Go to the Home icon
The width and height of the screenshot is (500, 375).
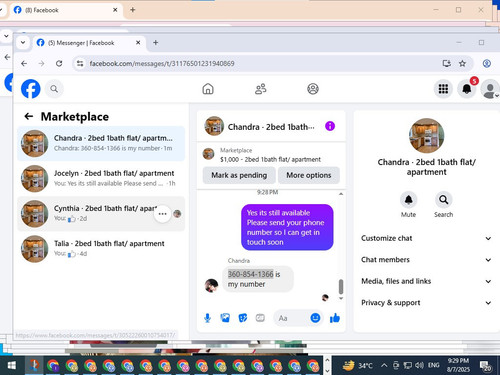point(208,89)
